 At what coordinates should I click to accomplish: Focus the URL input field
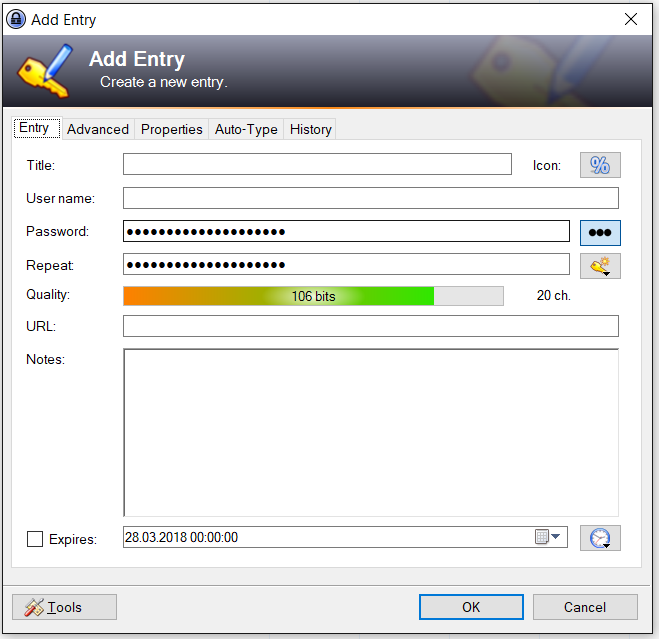click(x=371, y=326)
